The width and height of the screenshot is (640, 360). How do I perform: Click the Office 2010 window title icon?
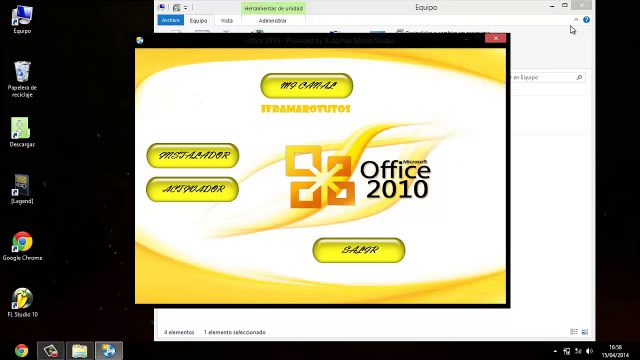(140, 40)
